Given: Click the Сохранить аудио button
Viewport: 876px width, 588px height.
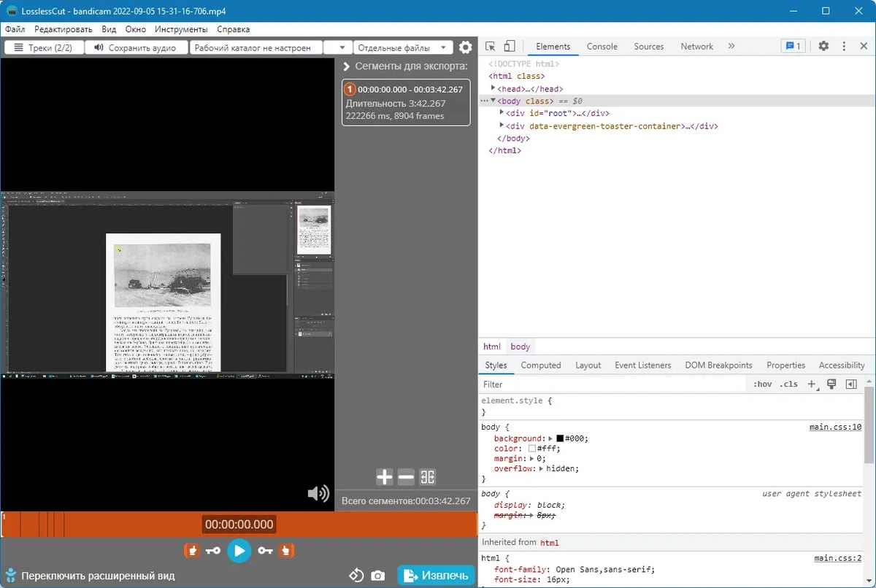Looking at the screenshot, I should [136, 47].
